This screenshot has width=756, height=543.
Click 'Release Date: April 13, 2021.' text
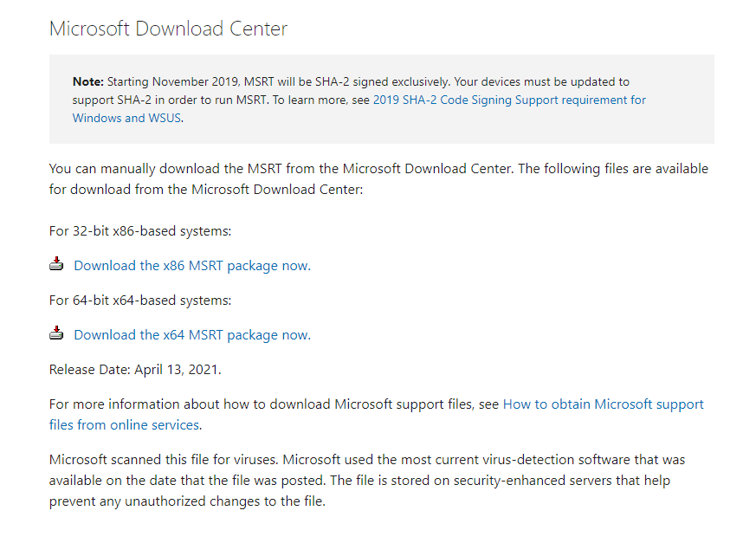pyautogui.click(x=135, y=370)
